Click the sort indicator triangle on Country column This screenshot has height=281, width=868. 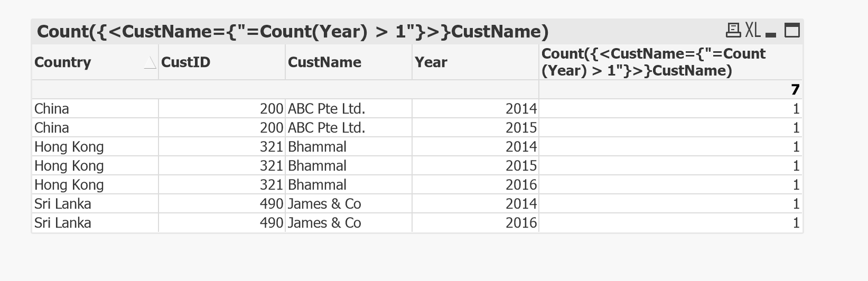[150, 63]
